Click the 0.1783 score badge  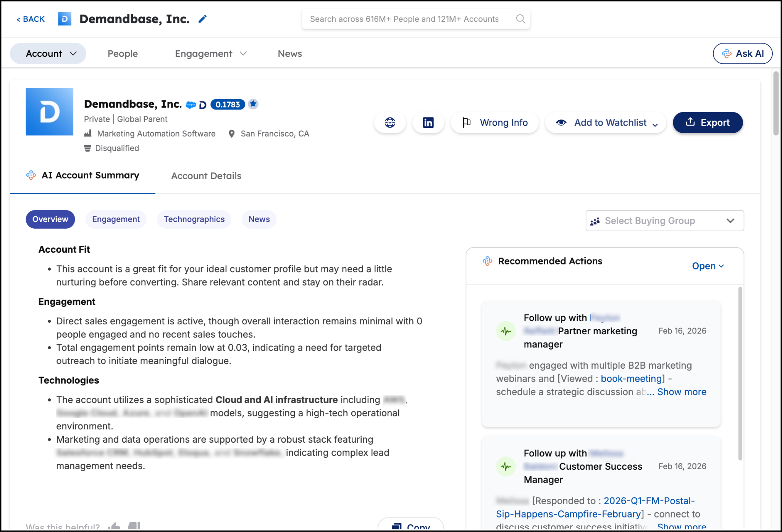point(228,104)
